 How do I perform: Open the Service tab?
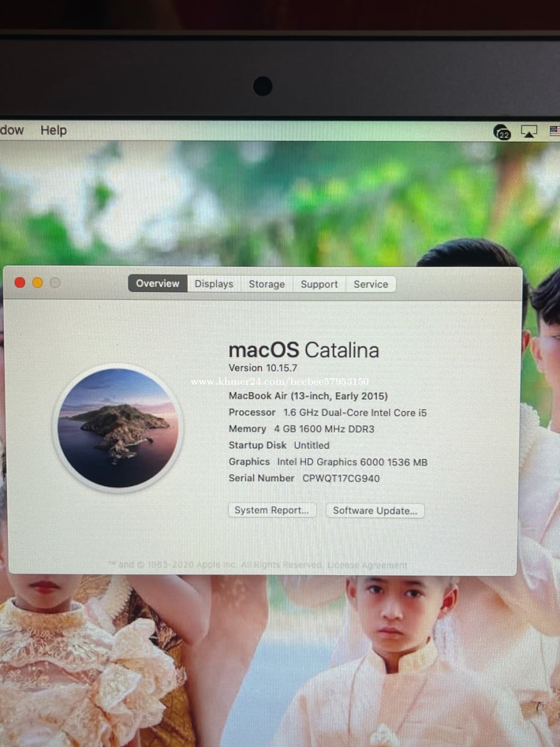371,284
